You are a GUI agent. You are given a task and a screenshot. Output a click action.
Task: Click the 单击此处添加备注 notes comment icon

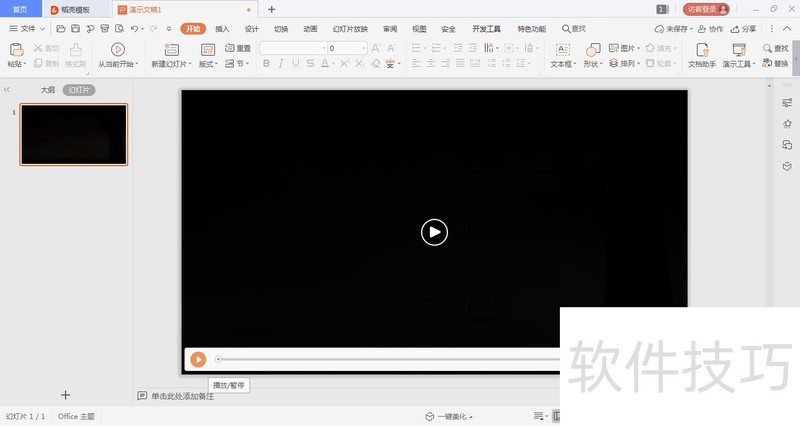click(x=142, y=396)
